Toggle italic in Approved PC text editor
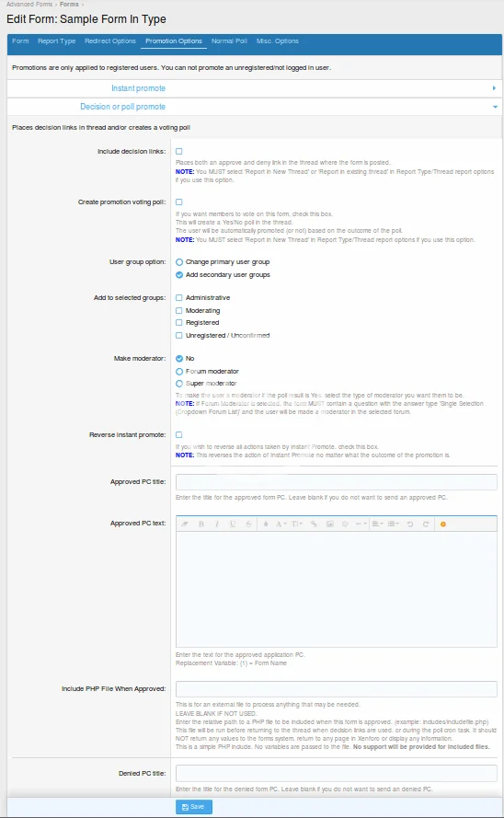 pyautogui.click(x=217, y=524)
